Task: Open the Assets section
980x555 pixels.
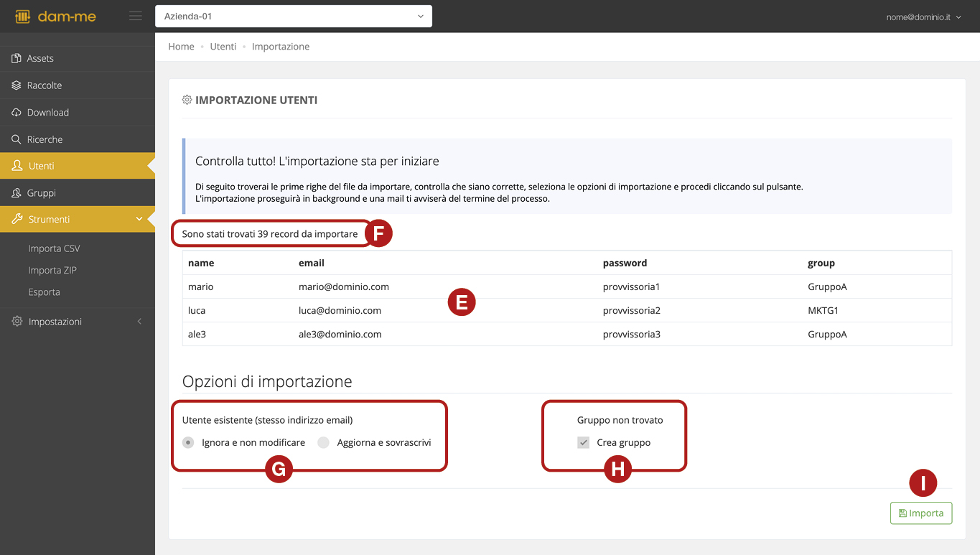Action: (78, 58)
